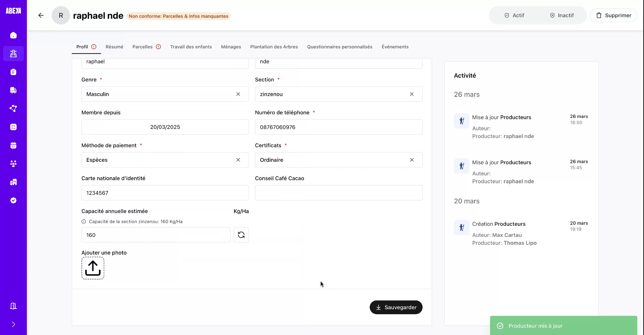Open the checklist surveys icon in the sidebar
Screen dimensions: 644x335
click(x=13, y=127)
